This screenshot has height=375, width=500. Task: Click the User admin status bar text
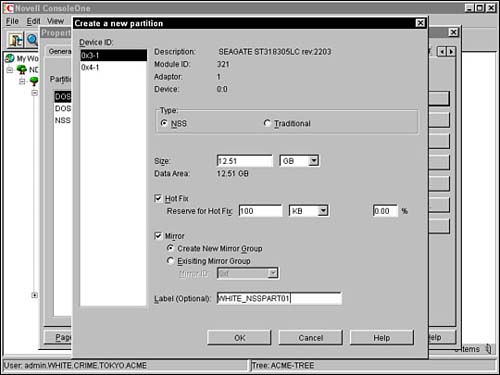click(x=76, y=366)
